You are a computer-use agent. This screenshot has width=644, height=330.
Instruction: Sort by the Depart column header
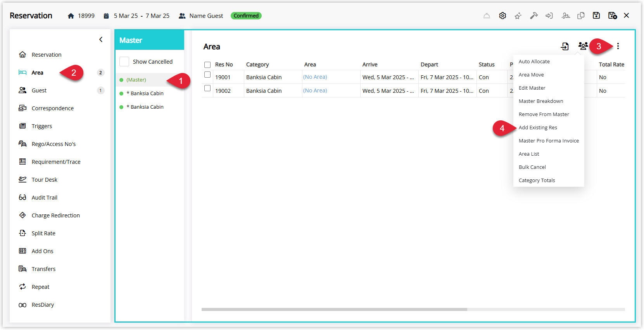429,65
